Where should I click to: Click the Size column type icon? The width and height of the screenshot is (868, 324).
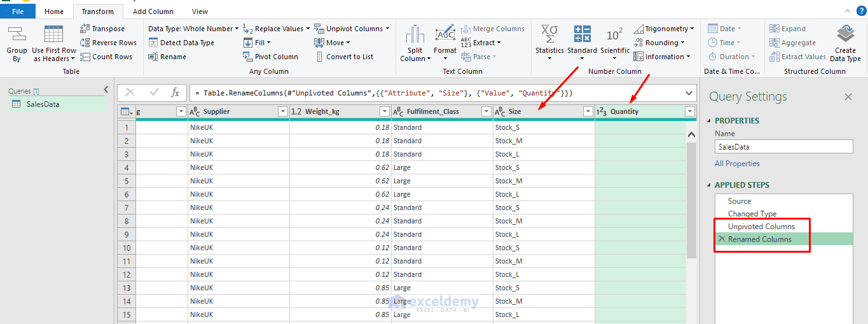(x=500, y=111)
